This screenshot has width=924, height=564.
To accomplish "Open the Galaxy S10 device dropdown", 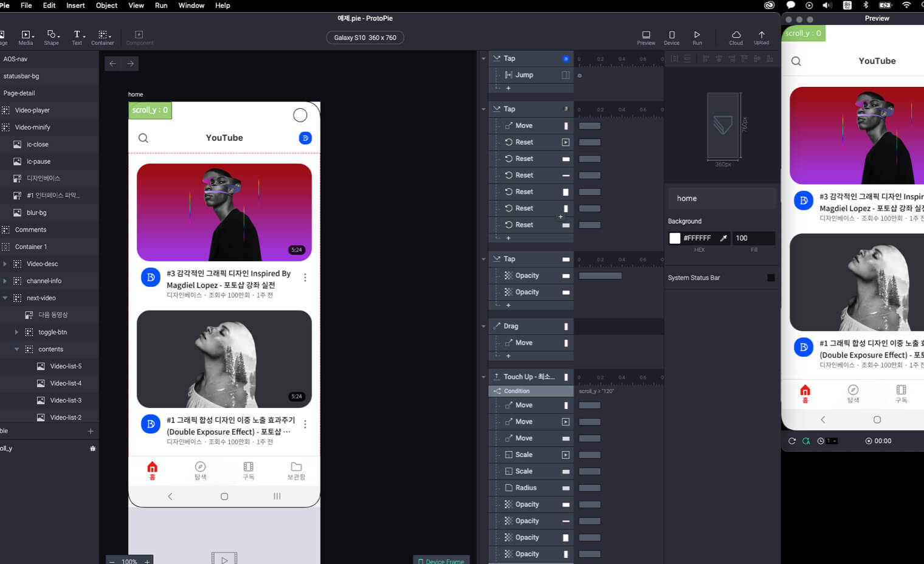I will pos(365,38).
